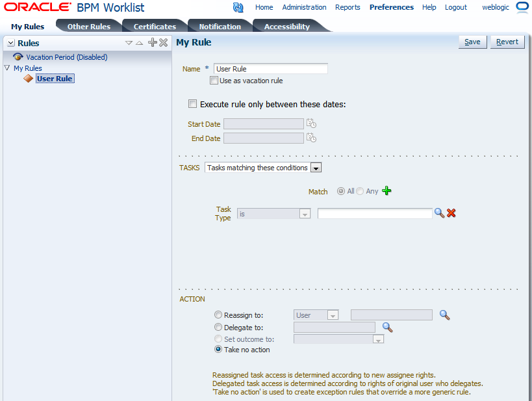The width and height of the screenshot is (532, 401).
Task: Select the My Rules tree label
Action: point(28,68)
